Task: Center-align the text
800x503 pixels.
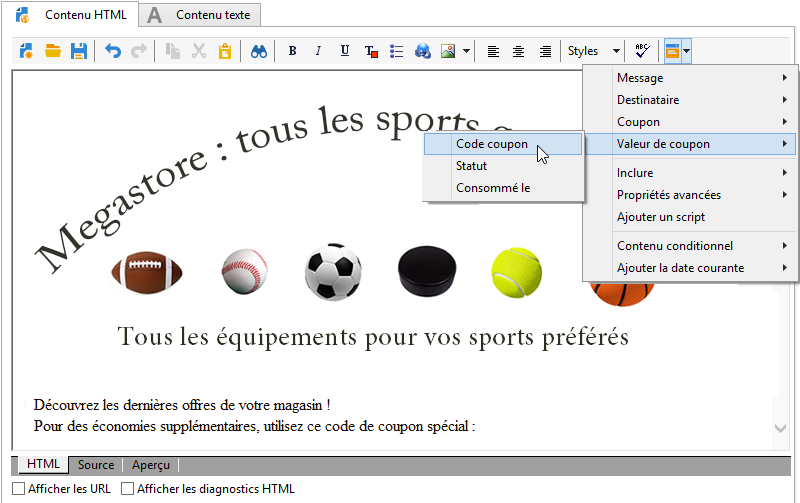Action: tap(518, 51)
